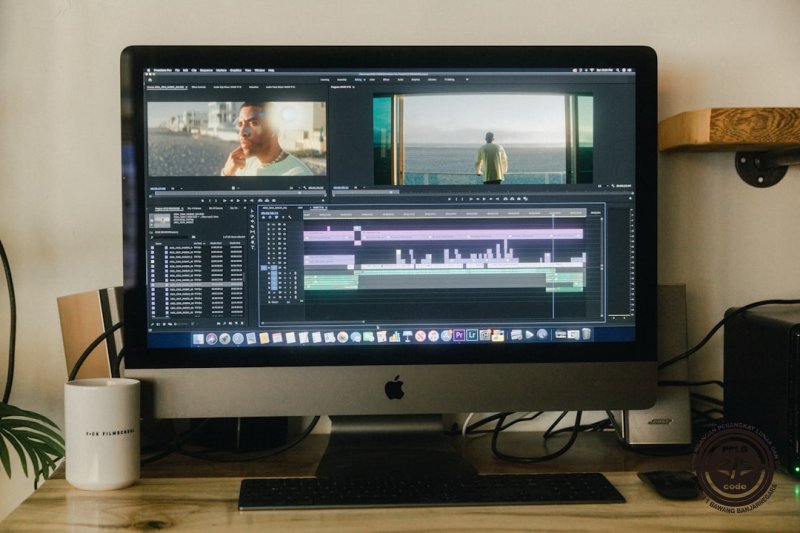The height and width of the screenshot is (533, 800).
Task: Switch to the Color workspace tab
Action: point(372,80)
